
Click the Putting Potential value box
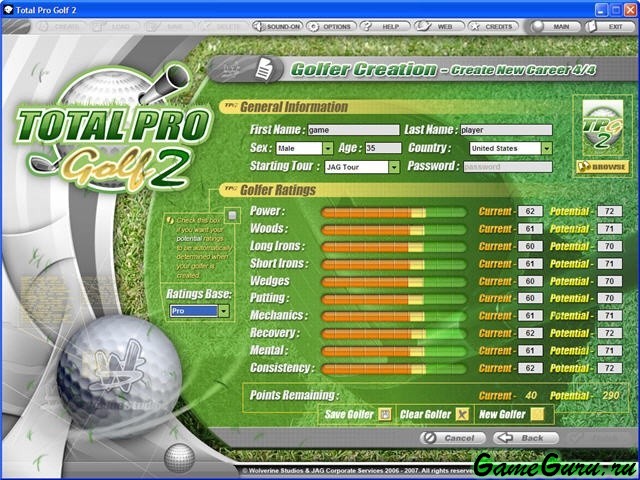click(610, 298)
